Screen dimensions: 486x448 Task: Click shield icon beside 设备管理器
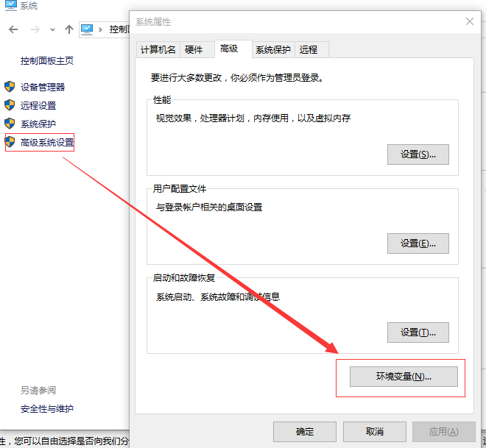(10, 87)
